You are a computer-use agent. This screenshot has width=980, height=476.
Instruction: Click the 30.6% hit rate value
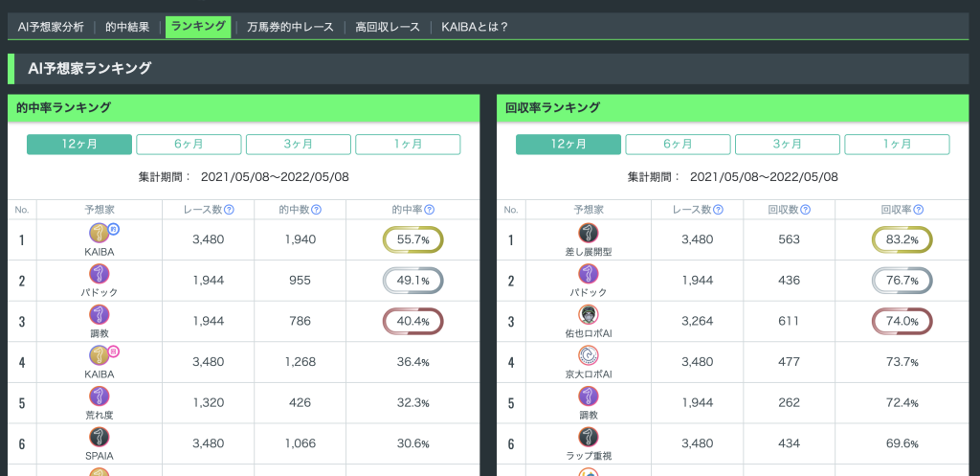click(x=413, y=443)
